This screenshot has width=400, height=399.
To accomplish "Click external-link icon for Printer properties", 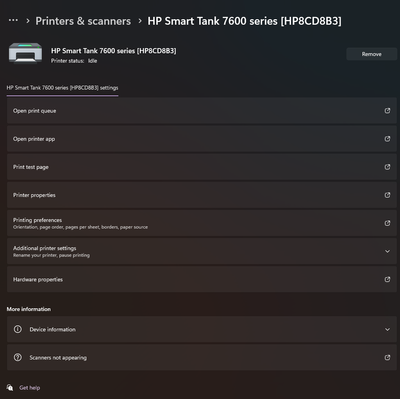I will tap(387, 195).
